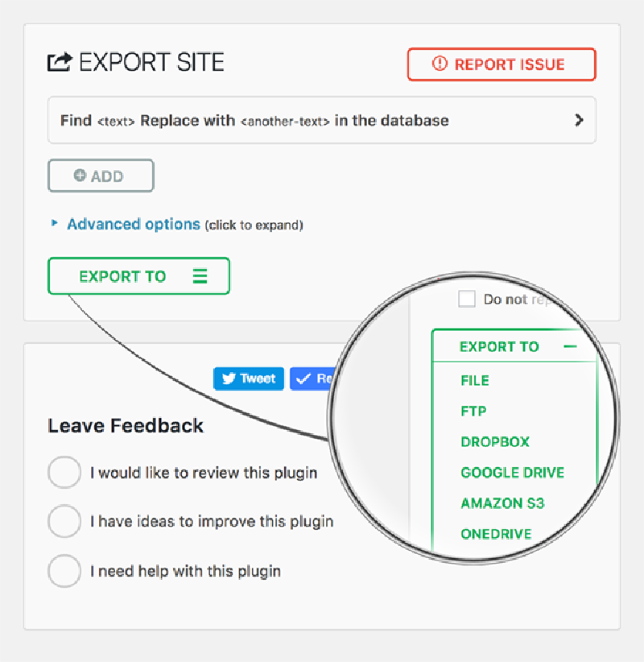This screenshot has width=644, height=662.
Task: Click the checkmark icon on blue button
Action: pyautogui.click(x=303, y=379)
